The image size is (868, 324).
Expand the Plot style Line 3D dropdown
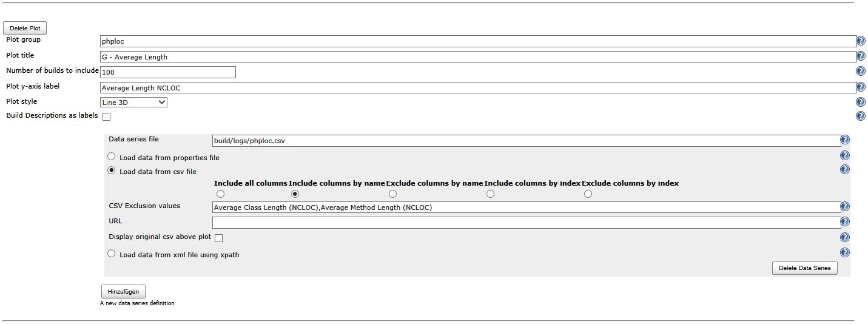tap(133, 103)
